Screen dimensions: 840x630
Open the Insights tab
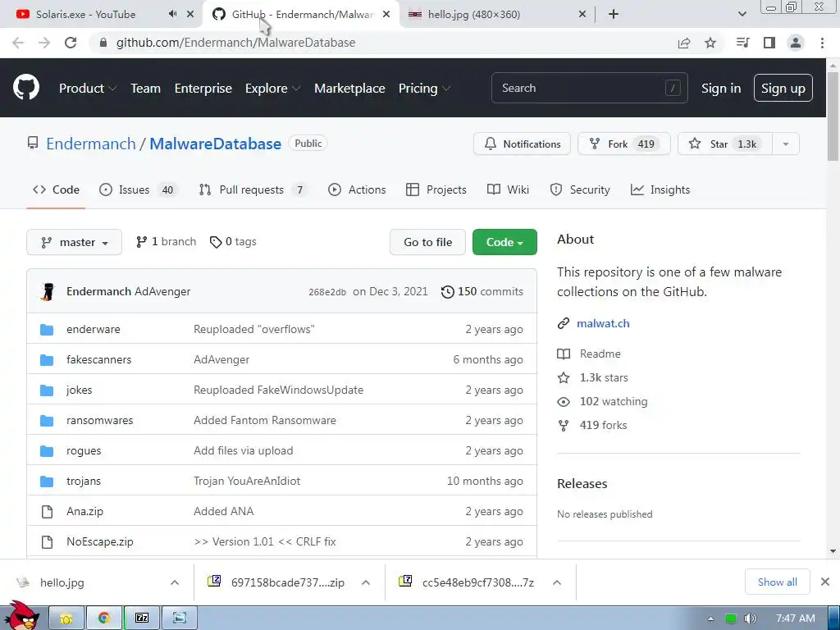660,189
